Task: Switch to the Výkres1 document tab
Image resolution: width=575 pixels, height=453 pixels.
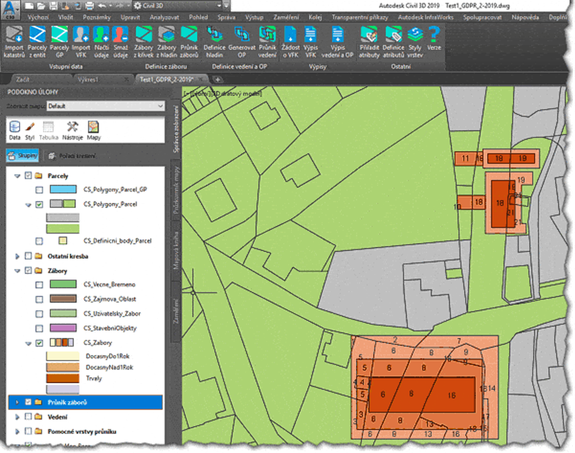Action: click(x=88, y=79)
